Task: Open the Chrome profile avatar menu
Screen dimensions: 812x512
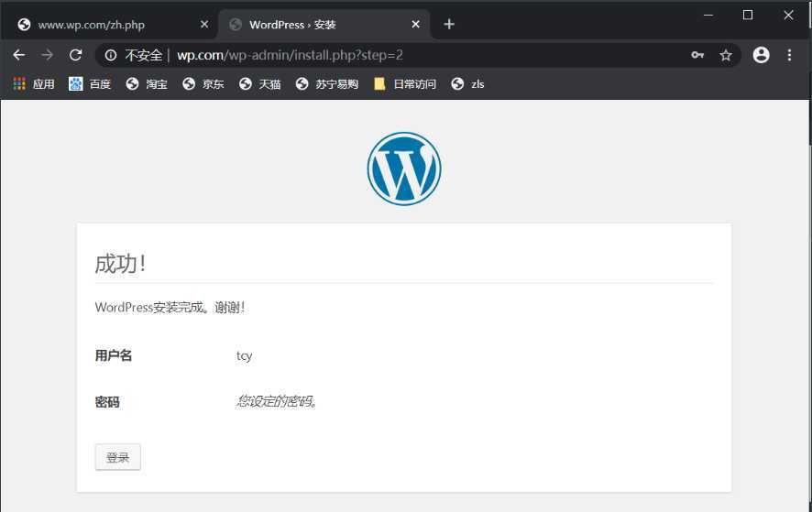Action: (761, 55)
